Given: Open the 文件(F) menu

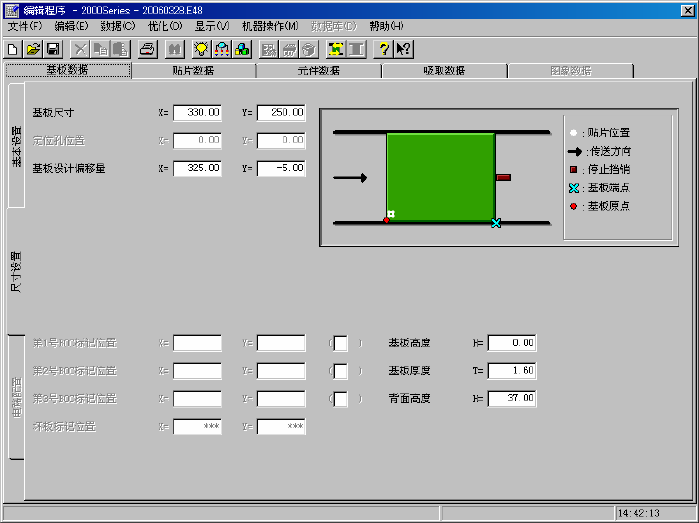Looking at the screenshot, I should pyautogui.click(x=25, y=26).
